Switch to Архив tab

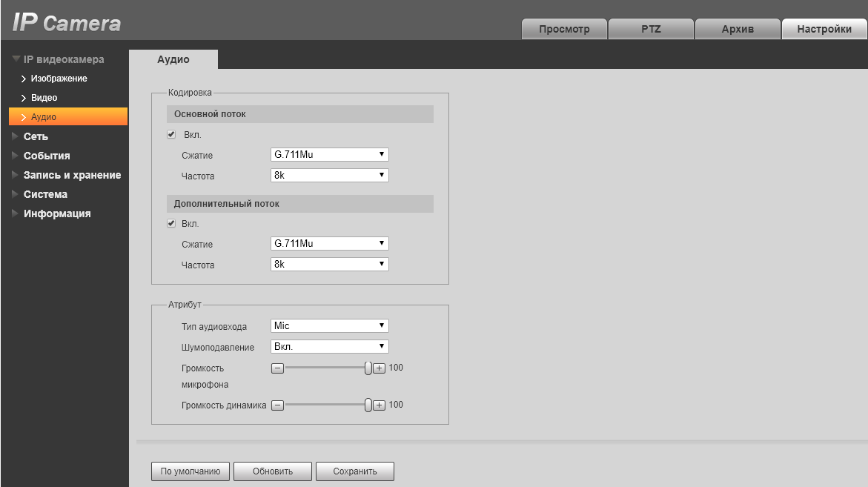click(x=738, y=29)
